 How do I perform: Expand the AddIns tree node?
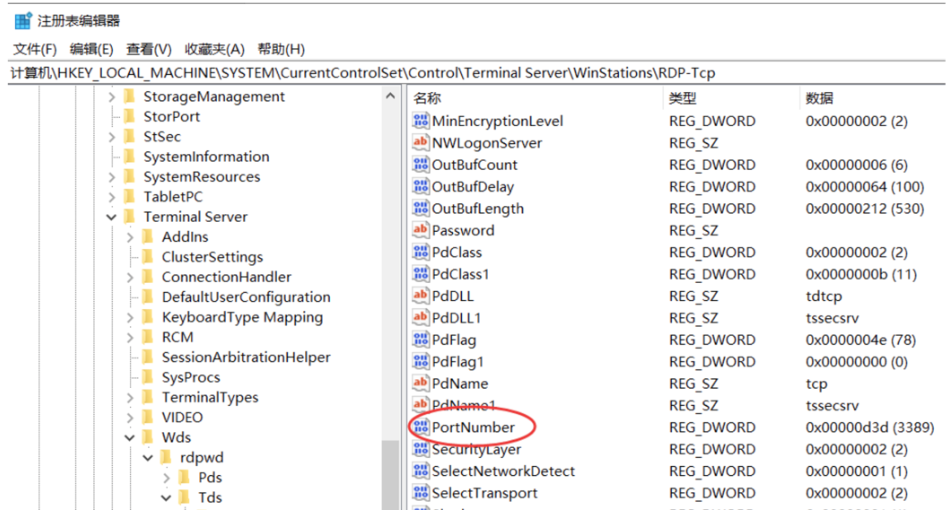(130, 237)
